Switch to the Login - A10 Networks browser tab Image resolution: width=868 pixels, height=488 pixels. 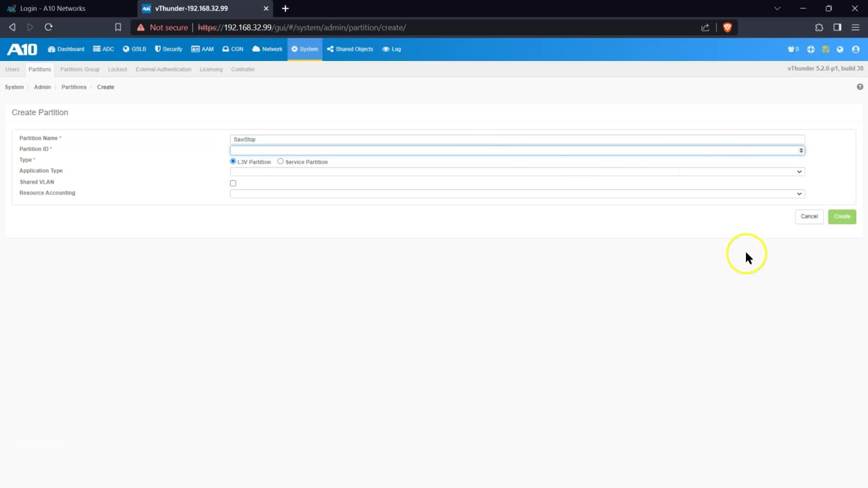point(68,9)
